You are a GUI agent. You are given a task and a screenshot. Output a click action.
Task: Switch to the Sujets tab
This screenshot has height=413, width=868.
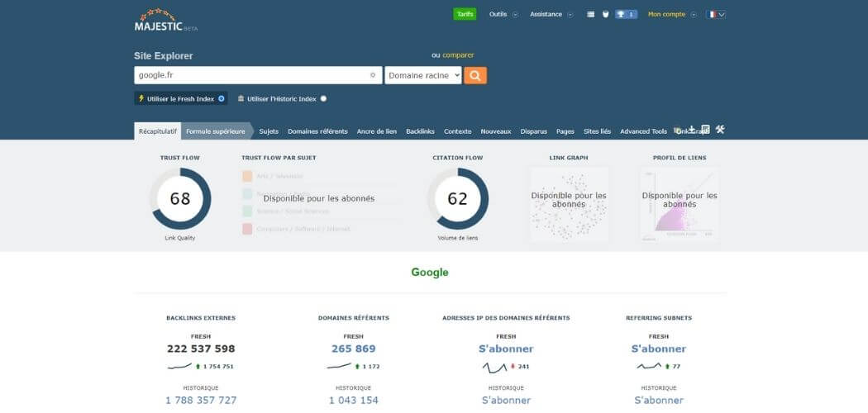point(269,131)
